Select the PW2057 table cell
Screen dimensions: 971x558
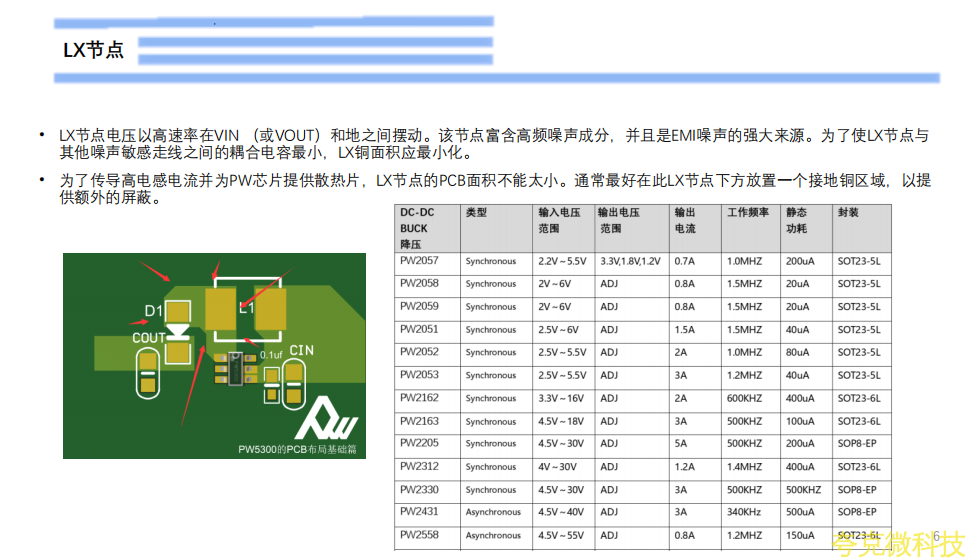(419, 261)
